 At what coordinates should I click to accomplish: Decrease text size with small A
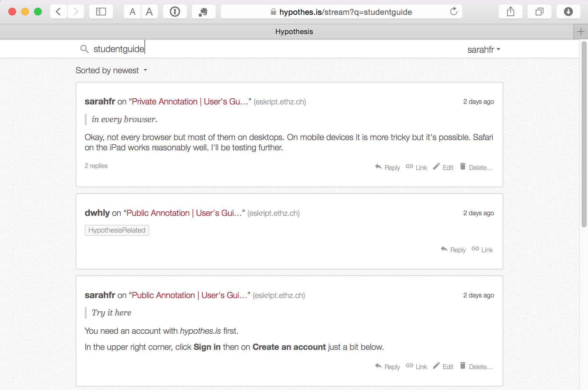coord(132,12)
